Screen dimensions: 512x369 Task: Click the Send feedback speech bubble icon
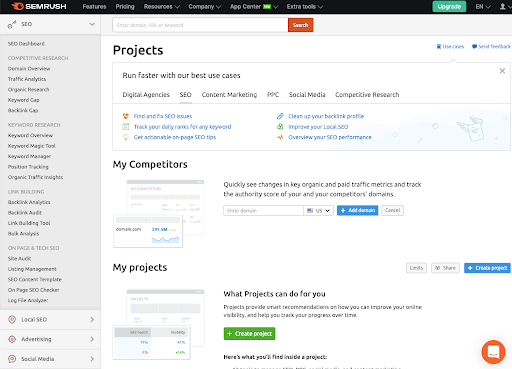[474, 46]
